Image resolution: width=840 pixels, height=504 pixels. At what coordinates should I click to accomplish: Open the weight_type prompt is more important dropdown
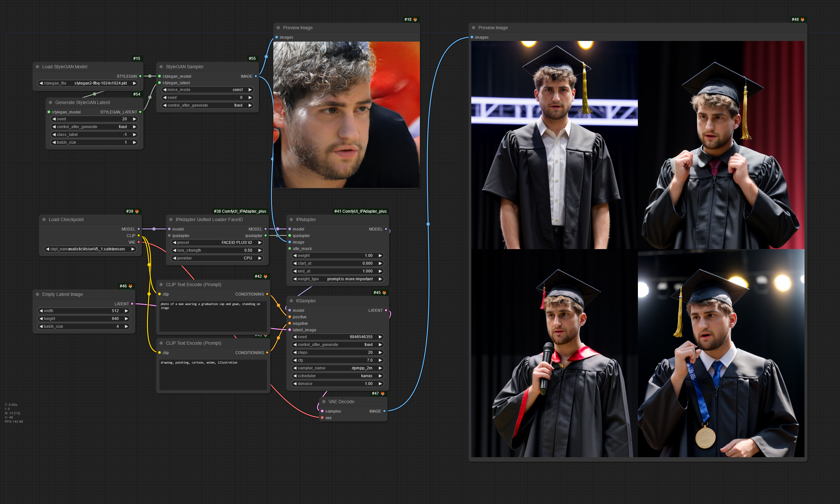coord(337,279)
